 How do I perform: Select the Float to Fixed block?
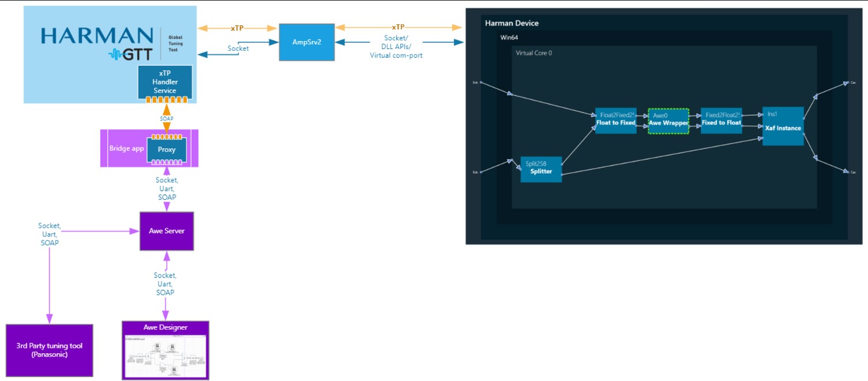(615, 121)
